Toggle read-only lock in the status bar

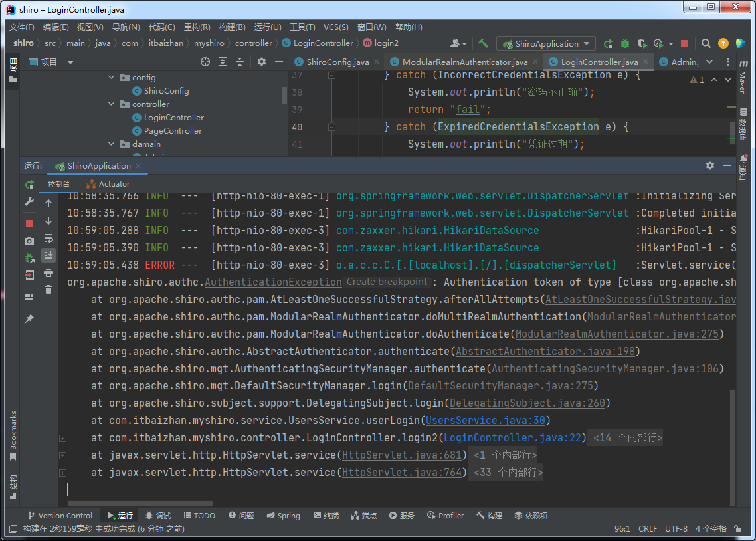[x=737, y=529]
